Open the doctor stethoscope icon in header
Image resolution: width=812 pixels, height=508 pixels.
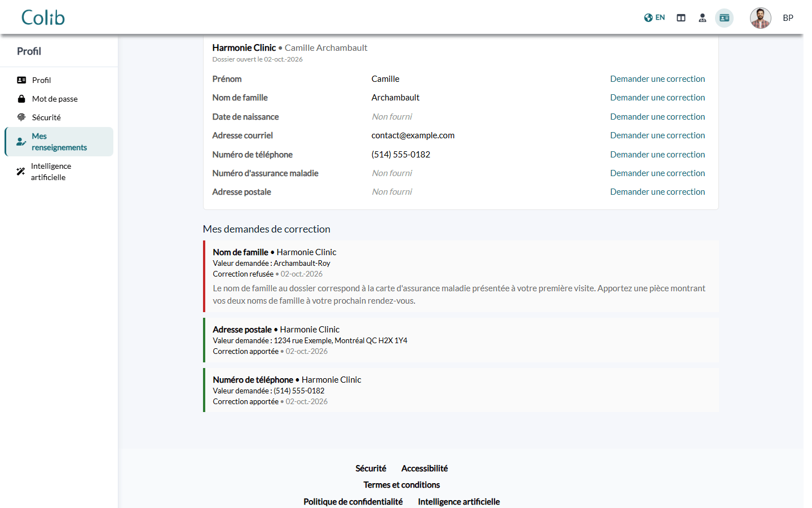[703, 18]
